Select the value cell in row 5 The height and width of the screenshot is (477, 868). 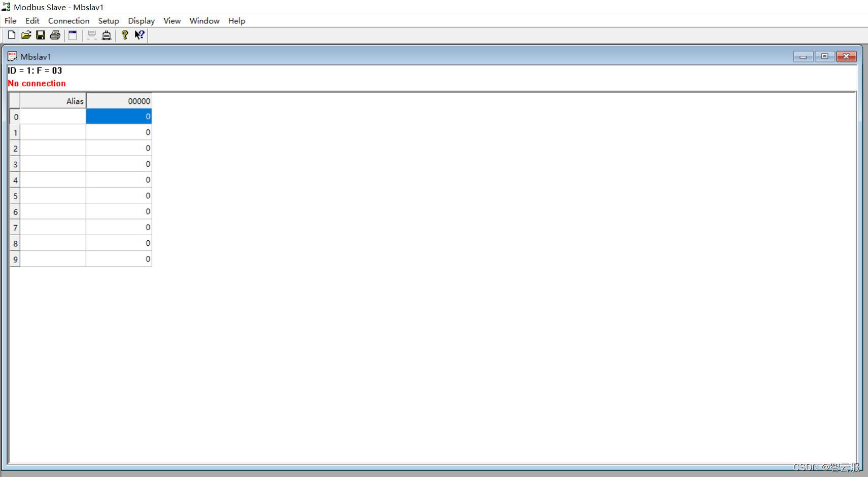[x=119, y=196]
